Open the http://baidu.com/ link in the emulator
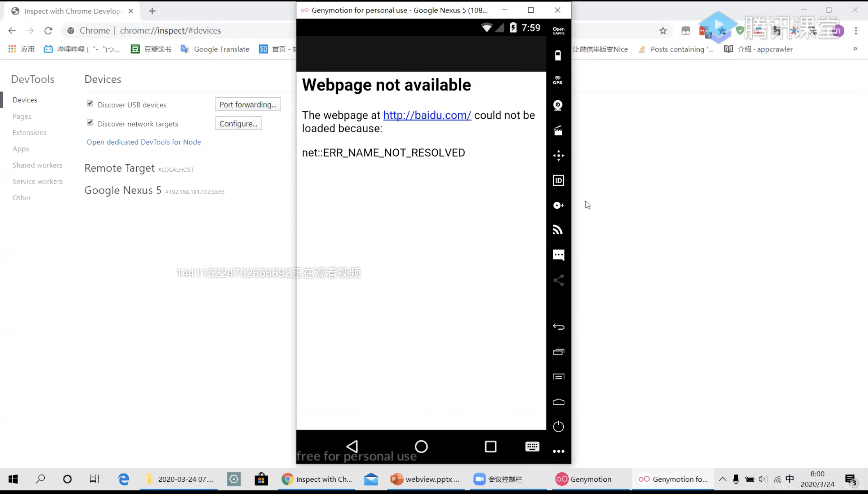This screenshot has width=868, height=494. click(427, 115)
